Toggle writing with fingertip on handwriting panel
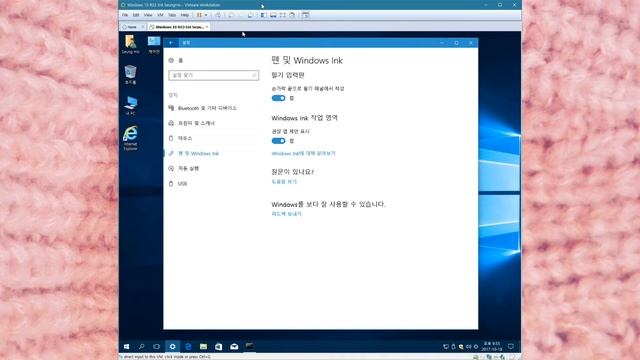The width and height of the screenshot is (640, 360). coord(278,98)
